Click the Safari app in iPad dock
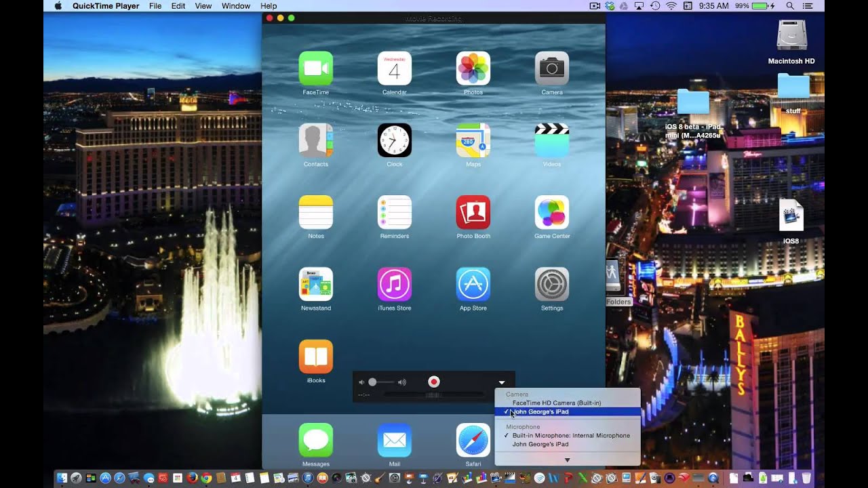 pyautogui.click(x=473, y=440)
